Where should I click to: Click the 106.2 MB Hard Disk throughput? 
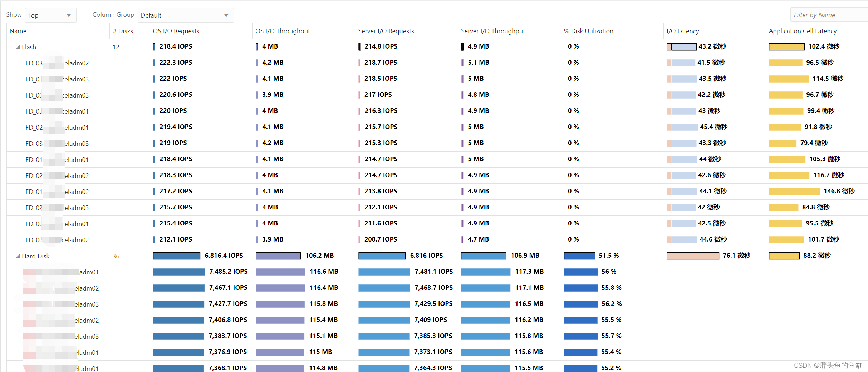coord(320,256)
